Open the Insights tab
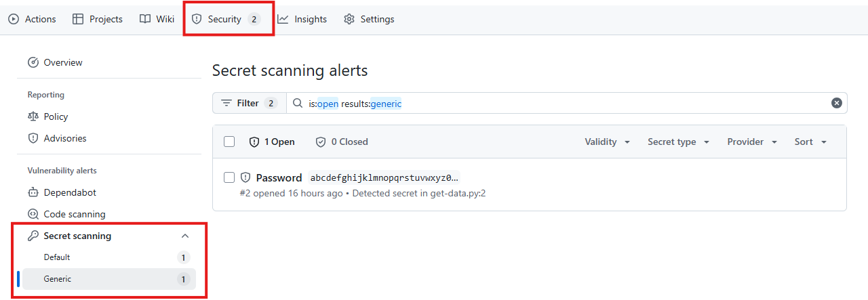This screenshot has width=868, height=300. 302,19
